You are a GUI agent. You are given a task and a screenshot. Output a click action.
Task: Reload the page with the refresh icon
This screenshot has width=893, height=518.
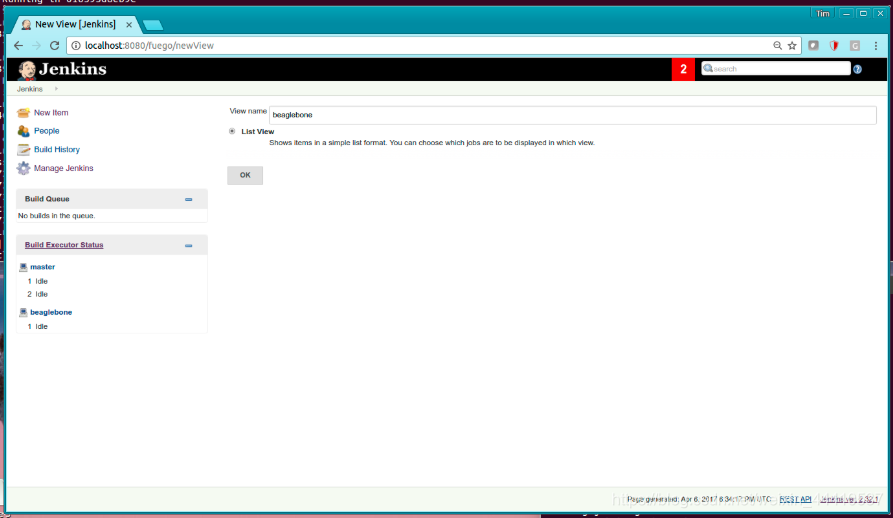tap(55, 46)
